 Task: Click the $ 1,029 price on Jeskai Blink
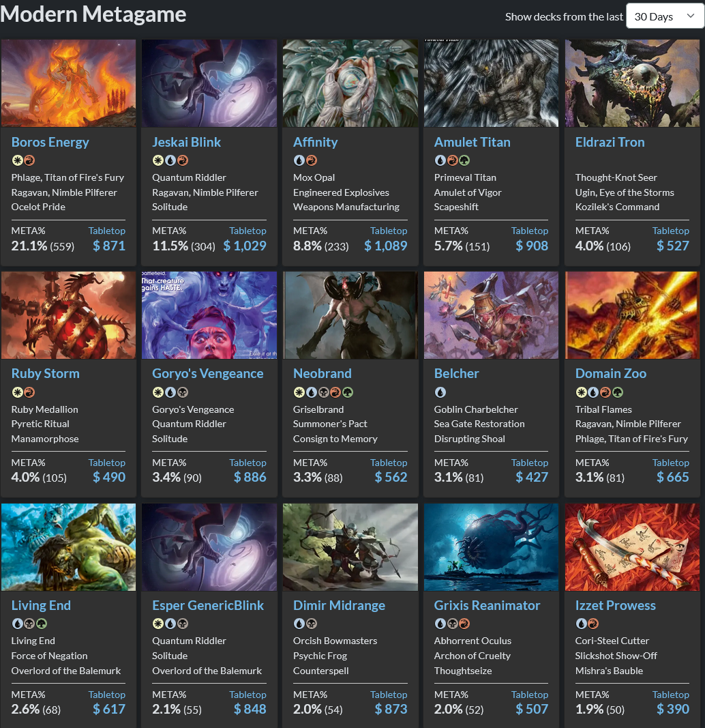tap(245, 246)
